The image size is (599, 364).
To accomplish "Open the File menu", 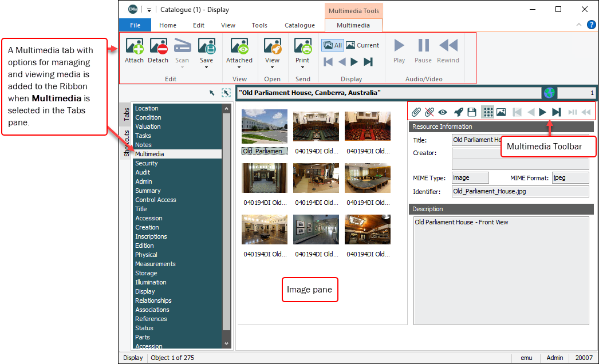I will 135,25.
